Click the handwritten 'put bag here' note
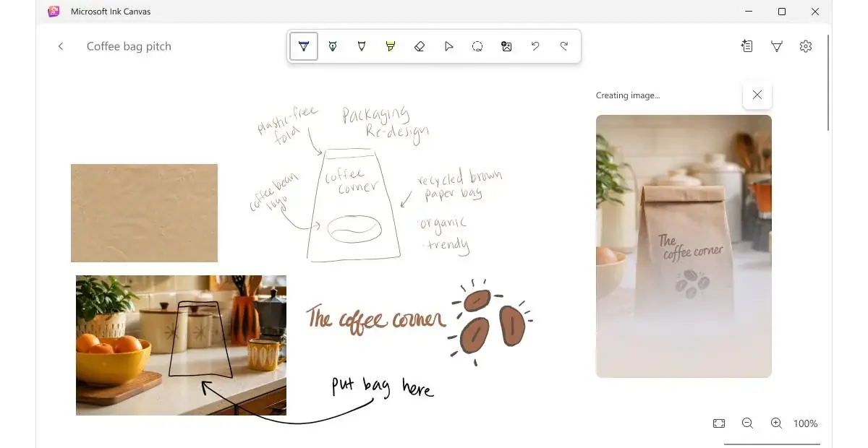Image resolution: width=868 pixels, height=448 pixels. point(382,387)
